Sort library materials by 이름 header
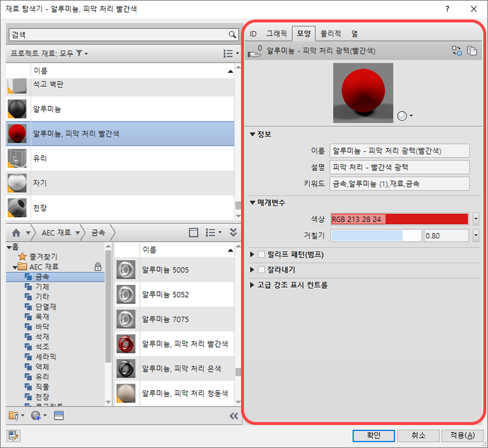 tap(187, 250)
